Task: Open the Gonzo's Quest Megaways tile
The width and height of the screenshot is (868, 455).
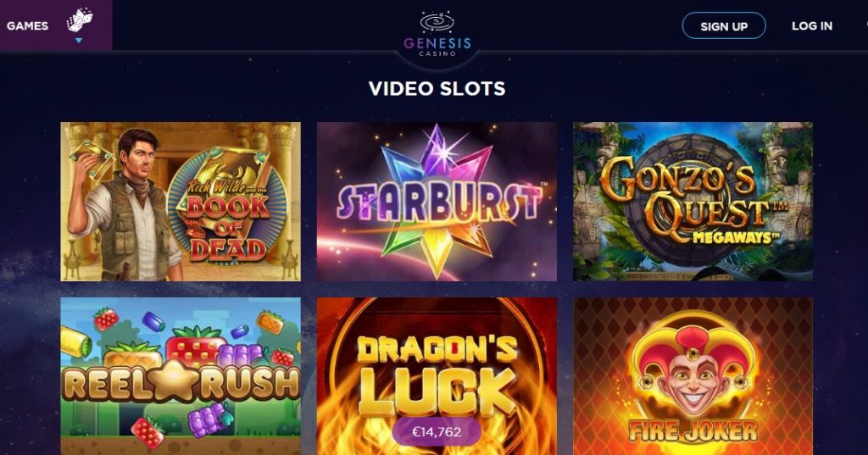Action: pos(693,202)
